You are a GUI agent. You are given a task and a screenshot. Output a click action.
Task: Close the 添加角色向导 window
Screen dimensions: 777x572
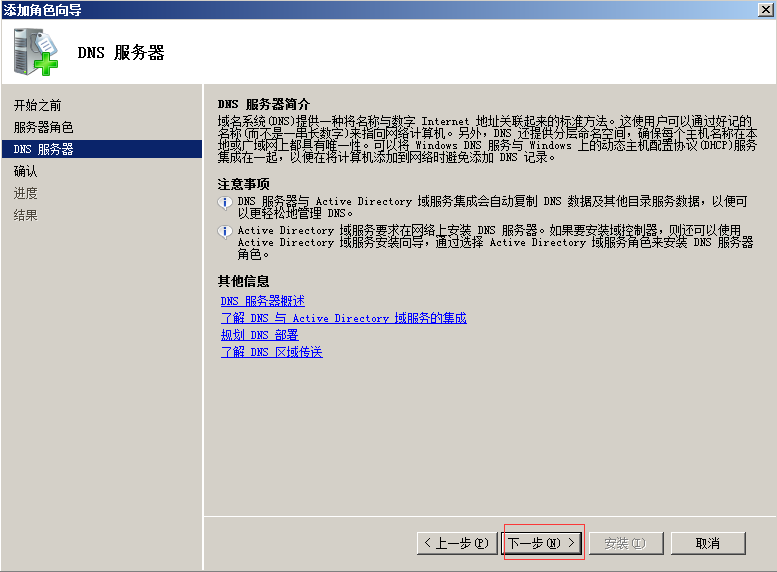tap(764, 9)
